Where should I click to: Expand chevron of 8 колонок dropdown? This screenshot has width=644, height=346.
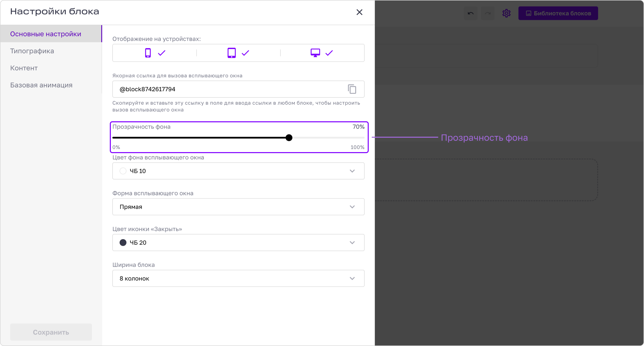tap(352, 278)
